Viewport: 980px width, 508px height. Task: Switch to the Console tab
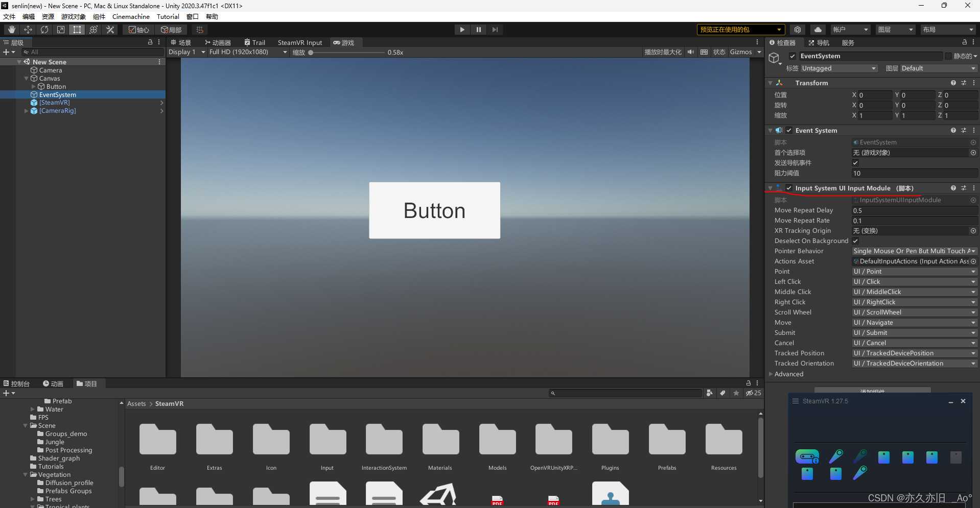point(16,384)
